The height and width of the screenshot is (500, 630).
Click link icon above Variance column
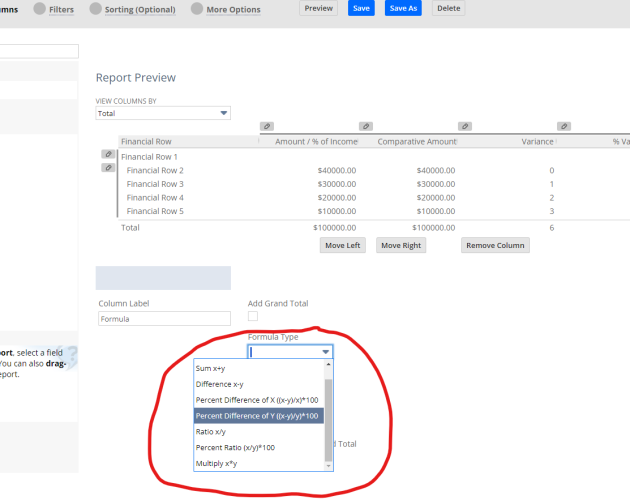564,126
